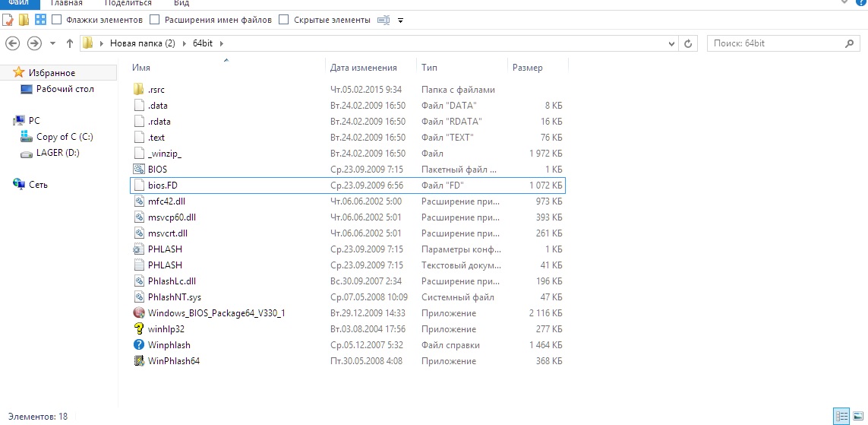Image resolution: width=868 pixels, height=425 pixels.
Task: Click the Back navigation arrow
Action: pyautogui.click(x=13, y=43)
